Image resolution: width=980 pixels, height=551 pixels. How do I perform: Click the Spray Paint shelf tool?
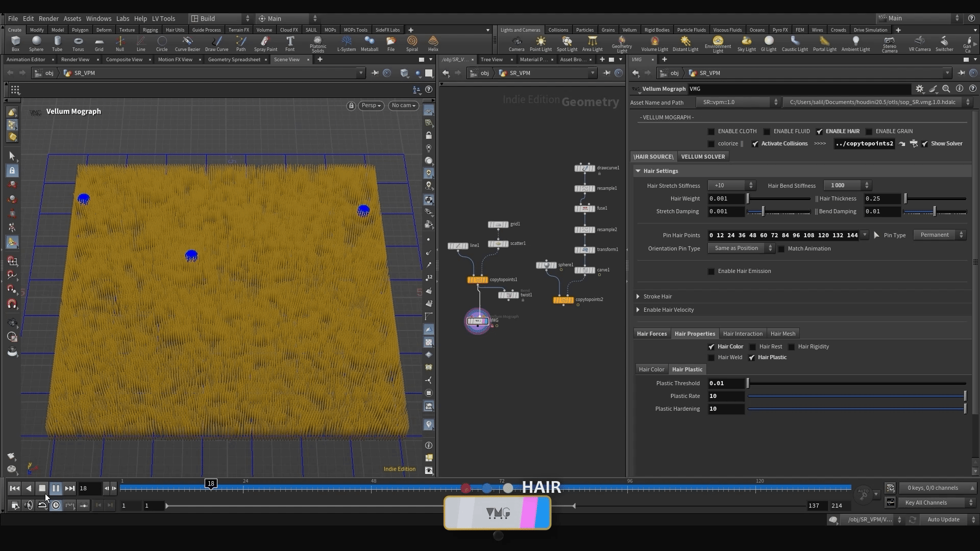[x=265, y=43]
